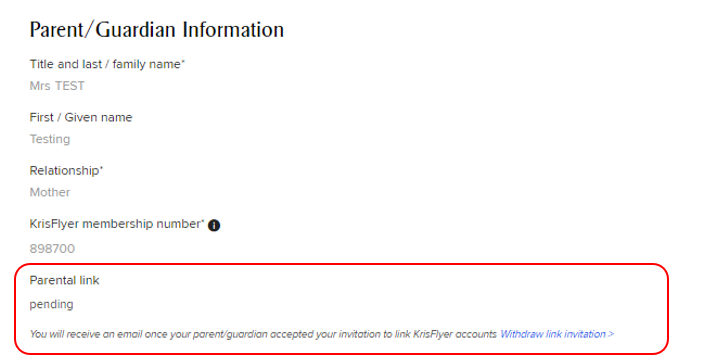
Task: Click the required asterisk beside family name label
Action: [183, 62]
